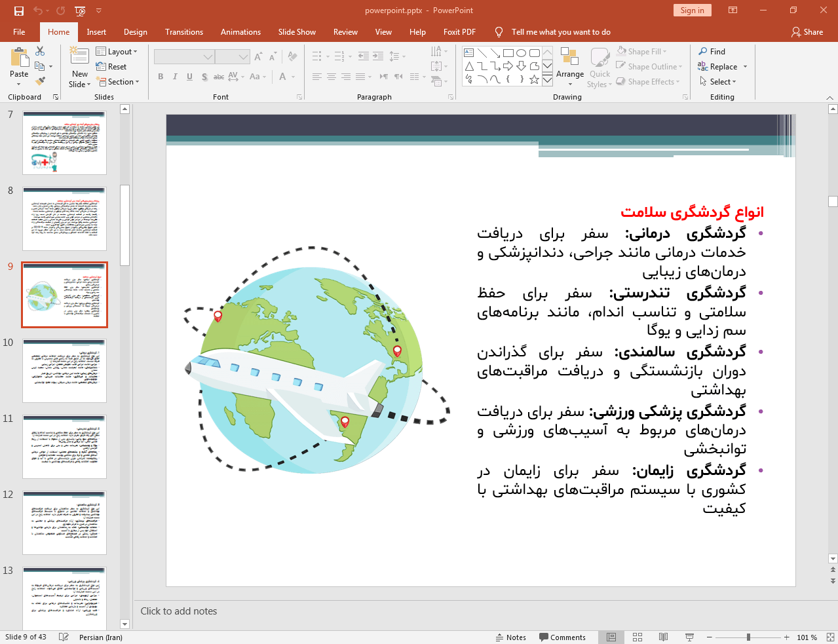838x644 pixels.
Task: Toggle Underline formatting
Action: (x=189, y=77)
